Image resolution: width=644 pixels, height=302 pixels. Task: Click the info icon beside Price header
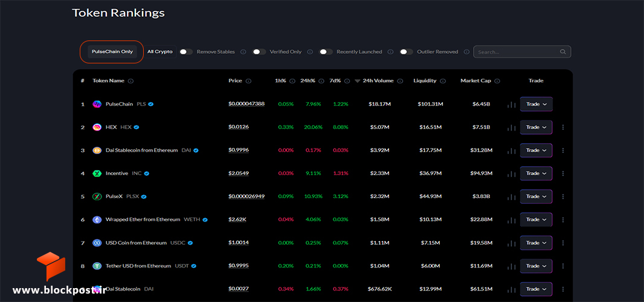click(248, 81)
